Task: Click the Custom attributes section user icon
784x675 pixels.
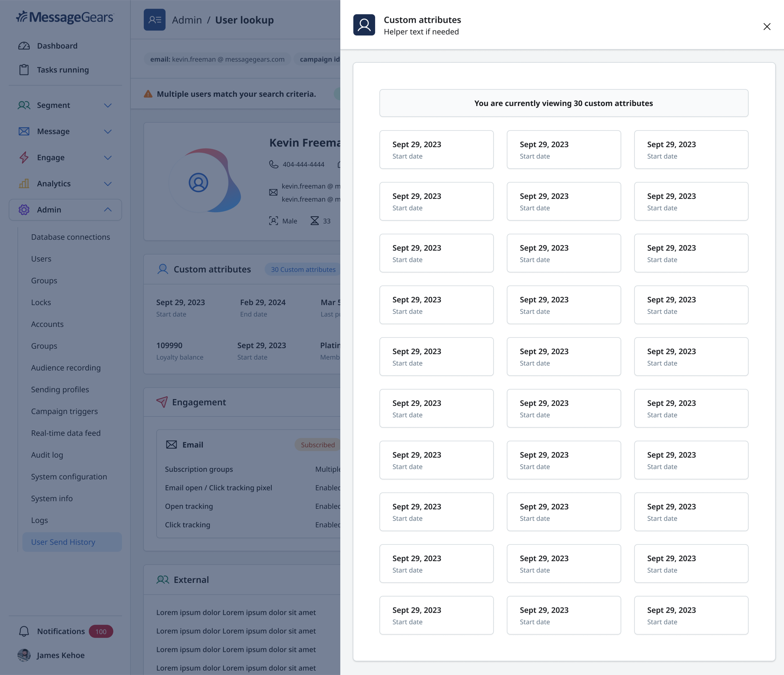Action: click(x=163, y=269)
